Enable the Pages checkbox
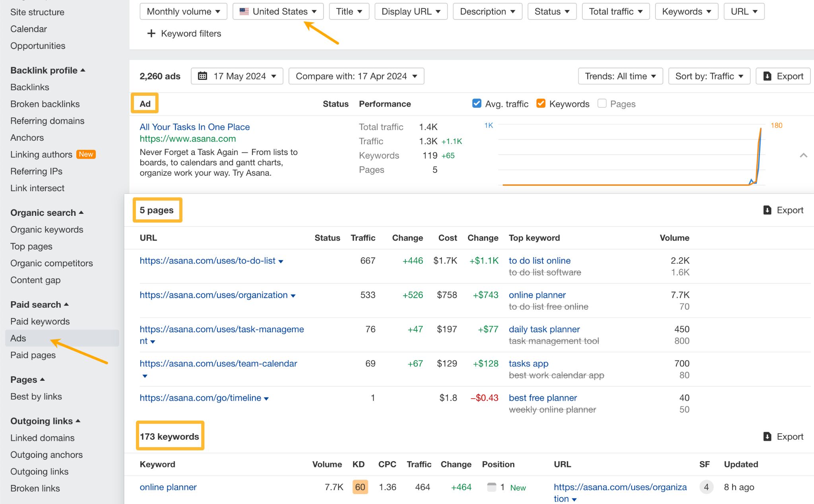814x504 pixels. coord(603,103)
